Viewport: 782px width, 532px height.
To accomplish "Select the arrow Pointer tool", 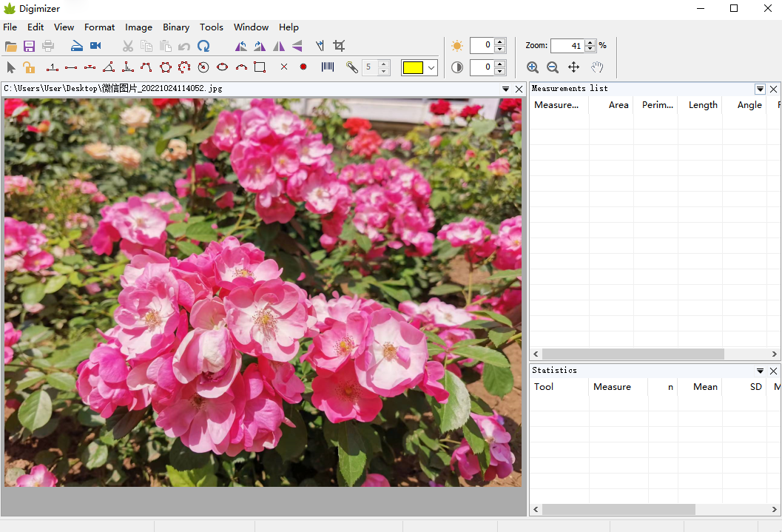I will pyautogui.click(x=11, y=67).
